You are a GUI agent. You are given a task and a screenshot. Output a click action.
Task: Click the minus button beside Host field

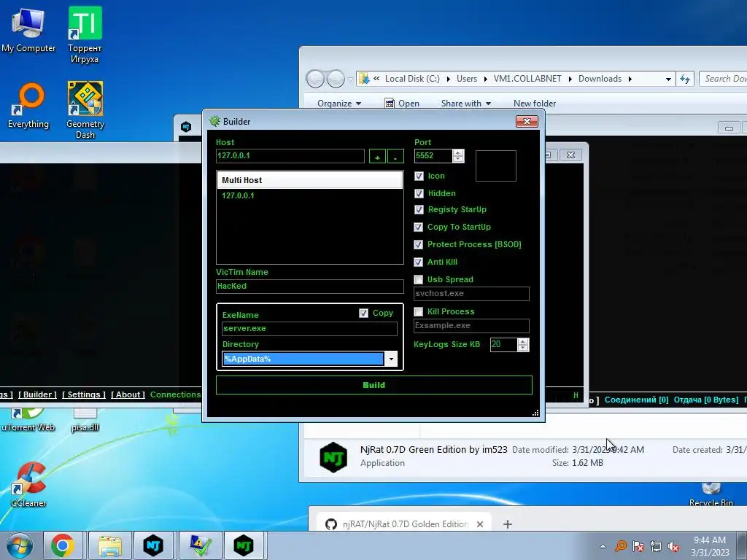(395, 156)
